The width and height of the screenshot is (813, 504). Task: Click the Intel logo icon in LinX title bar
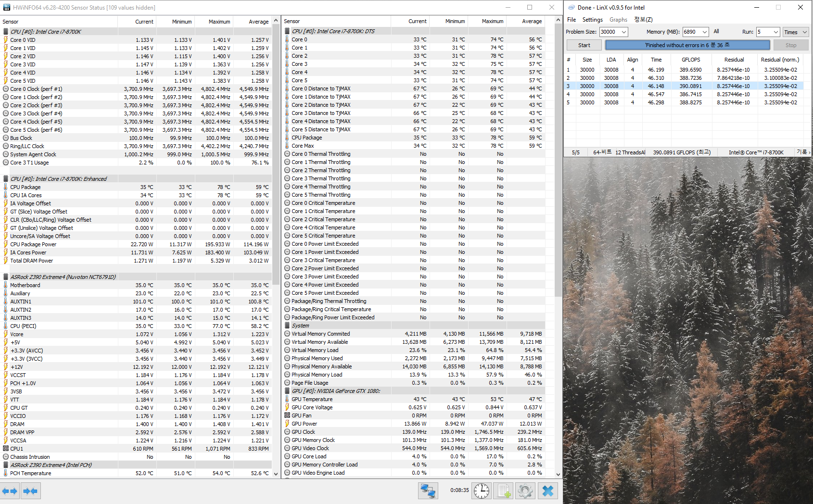point(572,7)
